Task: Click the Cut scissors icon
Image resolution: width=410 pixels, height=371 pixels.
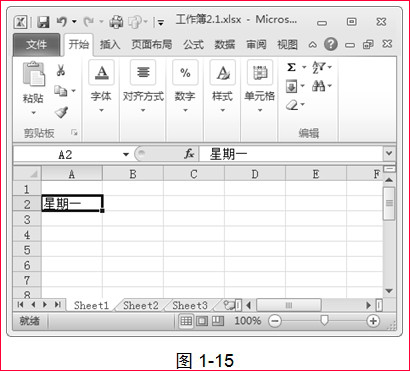Action: [61, 70]
